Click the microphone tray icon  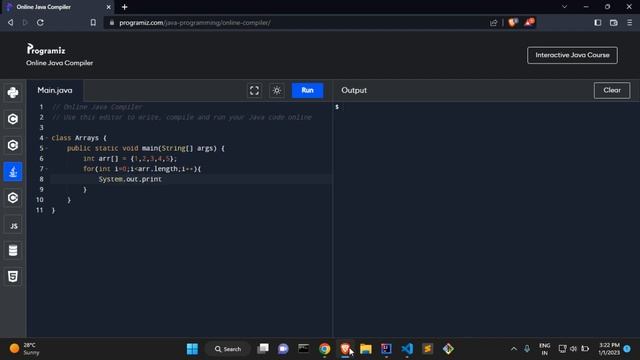pyautogui.click(x=527, y=349)
